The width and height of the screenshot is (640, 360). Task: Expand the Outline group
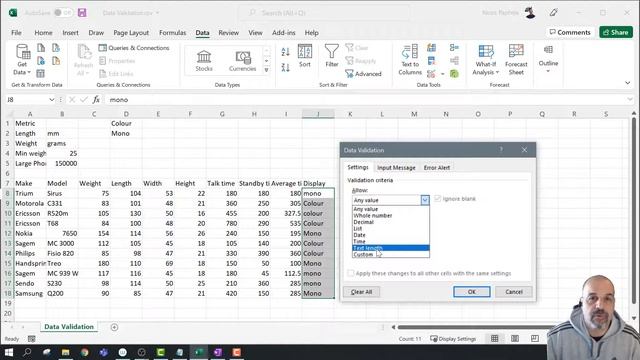coord(548,60)
